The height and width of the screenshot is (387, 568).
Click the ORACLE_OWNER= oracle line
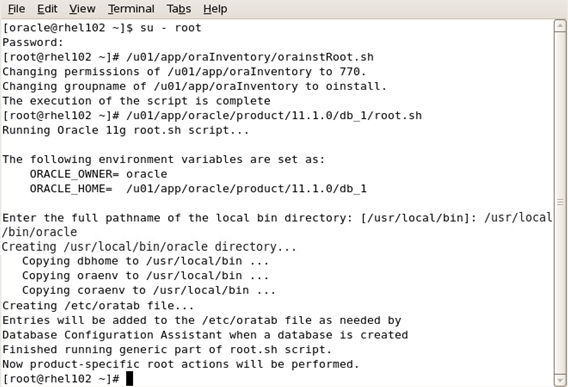[x=99, y=174]
